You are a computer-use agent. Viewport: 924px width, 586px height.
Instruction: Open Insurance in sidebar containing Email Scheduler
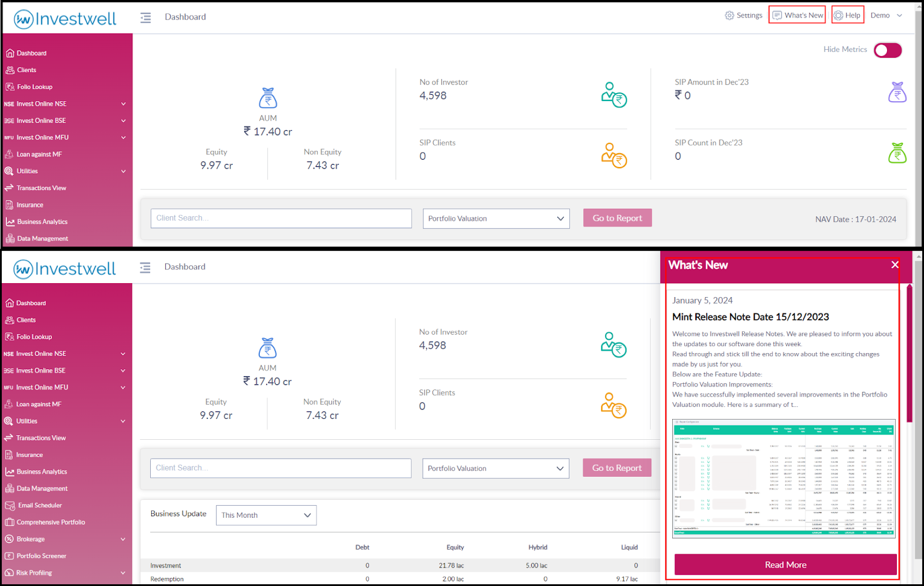pos(24,455)
